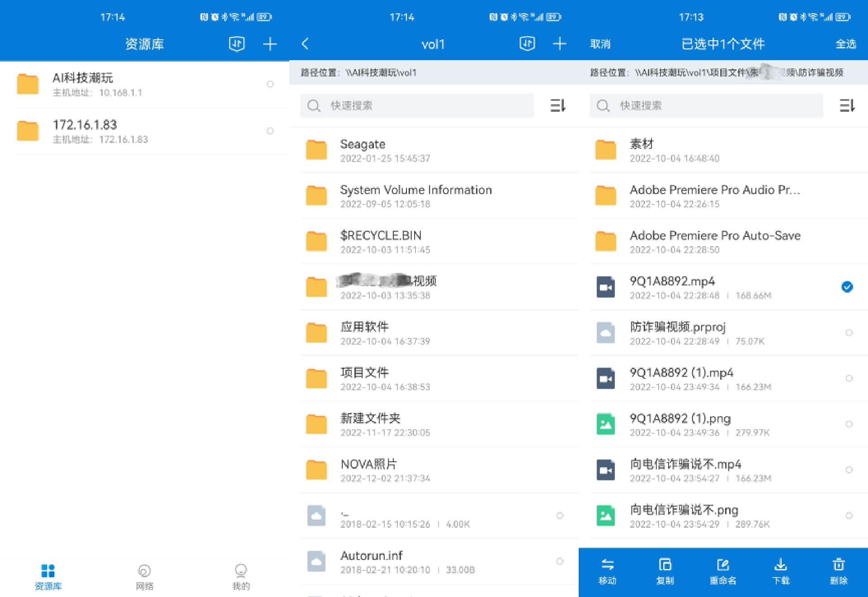Open the 新建文件夹 folder icon
Image resolution: width=868 pixels, height=597 pixels.
pos(316,424)
